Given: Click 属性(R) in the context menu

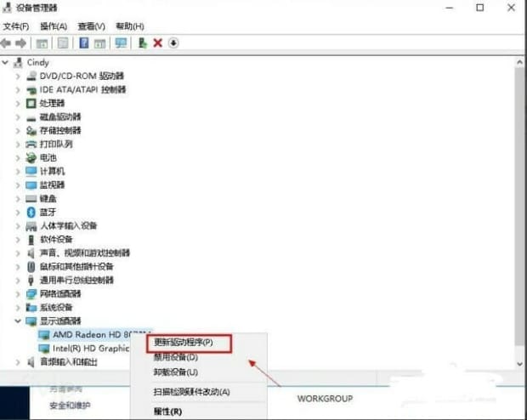Looking at the screenshot, I should (x=167, y=411).
